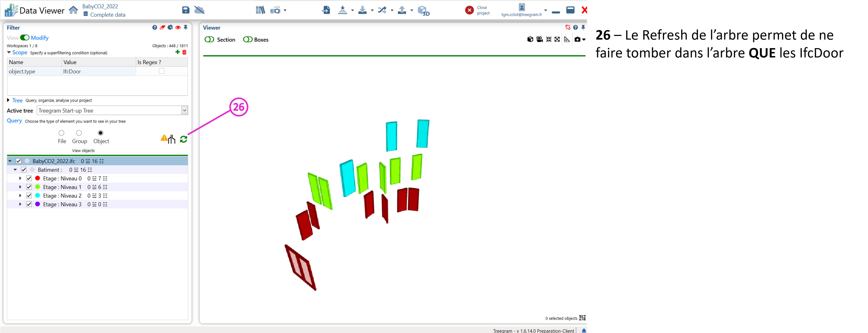Select the Group radio button
Viewport: 868px width, 333px height.
(x=79, y=133)
